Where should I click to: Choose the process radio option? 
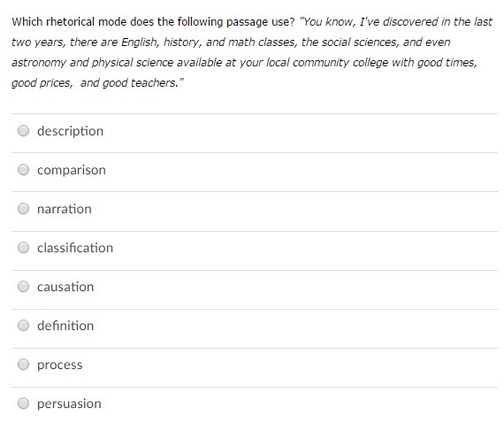[23, 365]
